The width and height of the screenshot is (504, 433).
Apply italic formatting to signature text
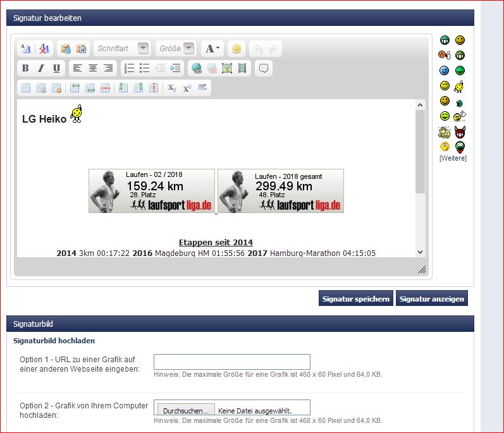click(x=41, y=68)
